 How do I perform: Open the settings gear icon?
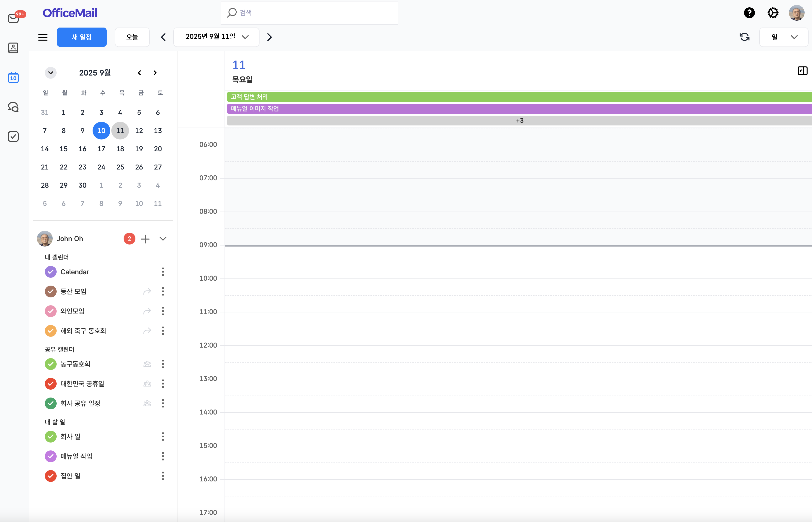pos(773,13)
